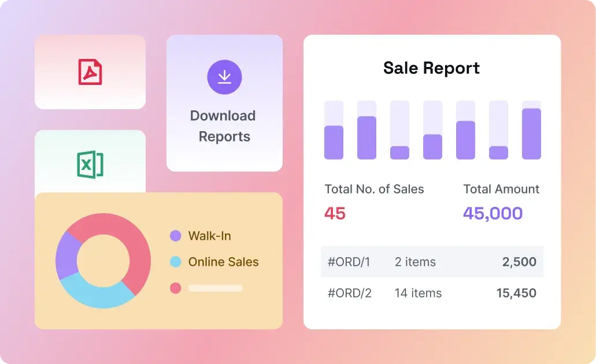
Task: Select the purple Walk-In legend dot
Action: pyautogui.click(x=176, y=236)
